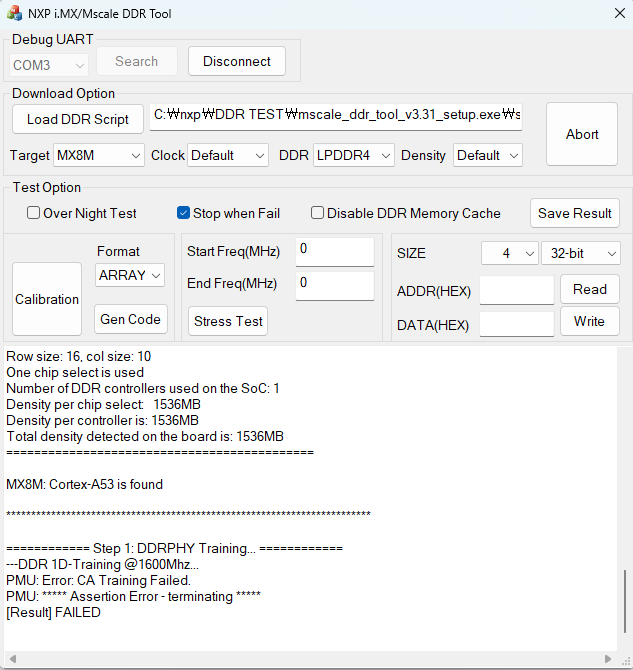Click 'PMU: ***** Assertion Error - terminating' line

tap(133, 596)
